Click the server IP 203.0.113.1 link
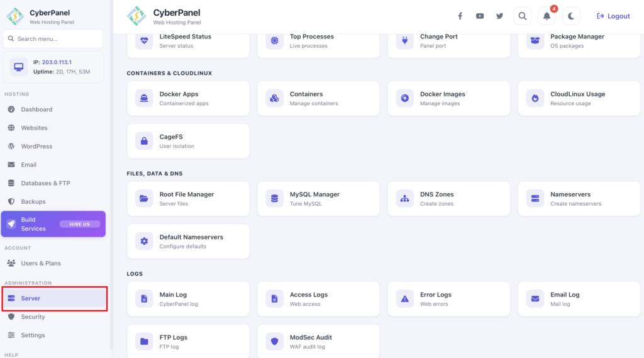This screenshot has height=358, width=644. 57,62
